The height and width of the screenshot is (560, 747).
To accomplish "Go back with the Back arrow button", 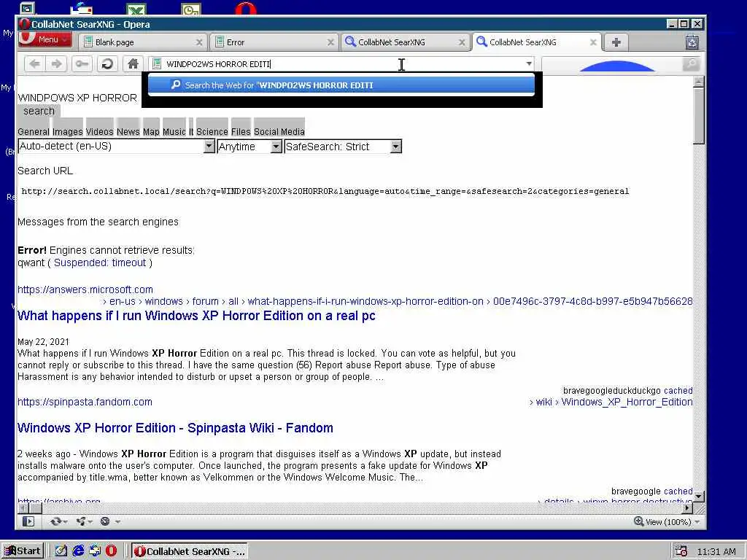I will tap(34, 64).
